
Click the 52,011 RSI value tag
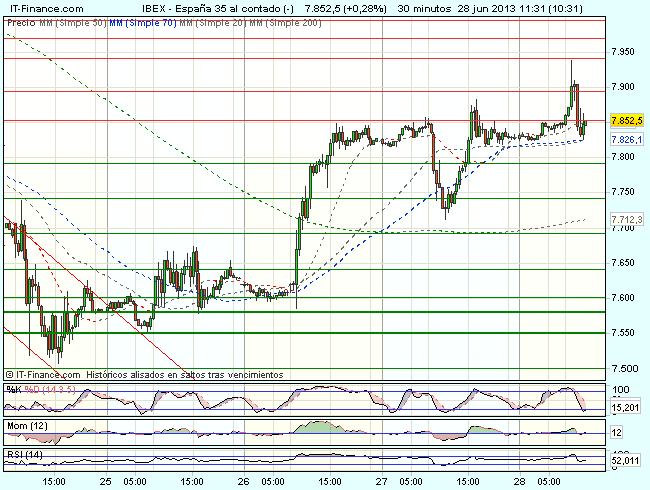625,460
